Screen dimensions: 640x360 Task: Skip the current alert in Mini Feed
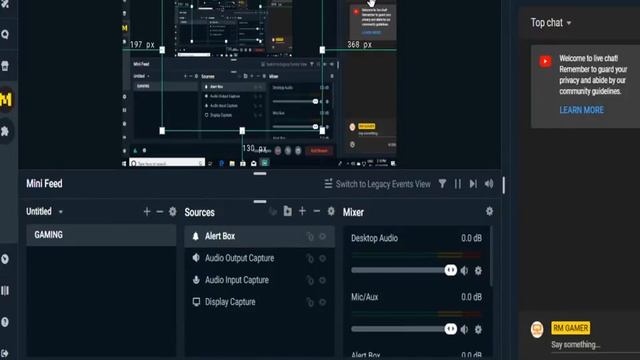tap(473, 184)
